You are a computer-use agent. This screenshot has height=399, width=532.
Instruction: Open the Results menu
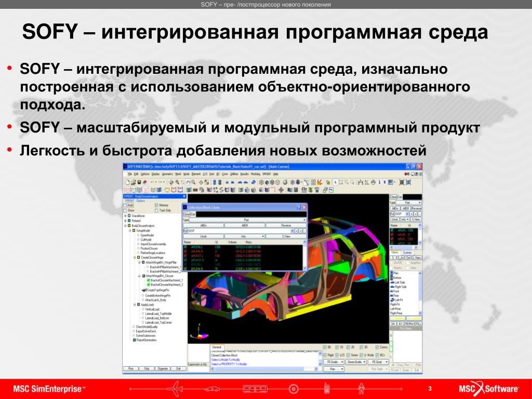click(x=245, y=174)
